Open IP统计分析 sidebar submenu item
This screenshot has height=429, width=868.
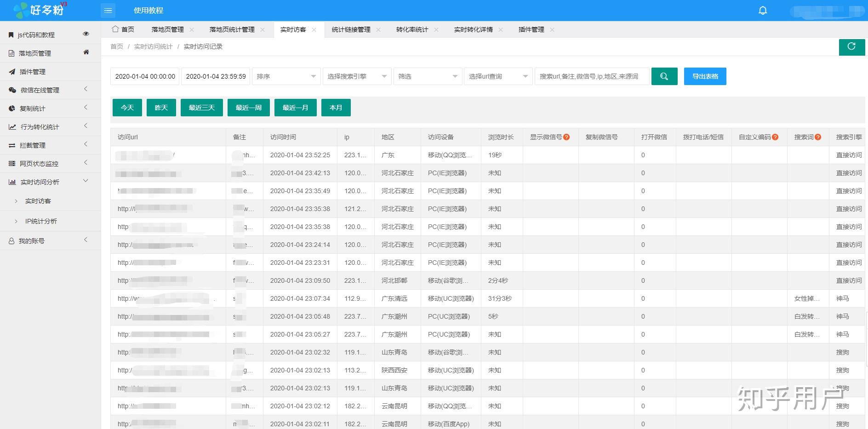click(41, 221)
